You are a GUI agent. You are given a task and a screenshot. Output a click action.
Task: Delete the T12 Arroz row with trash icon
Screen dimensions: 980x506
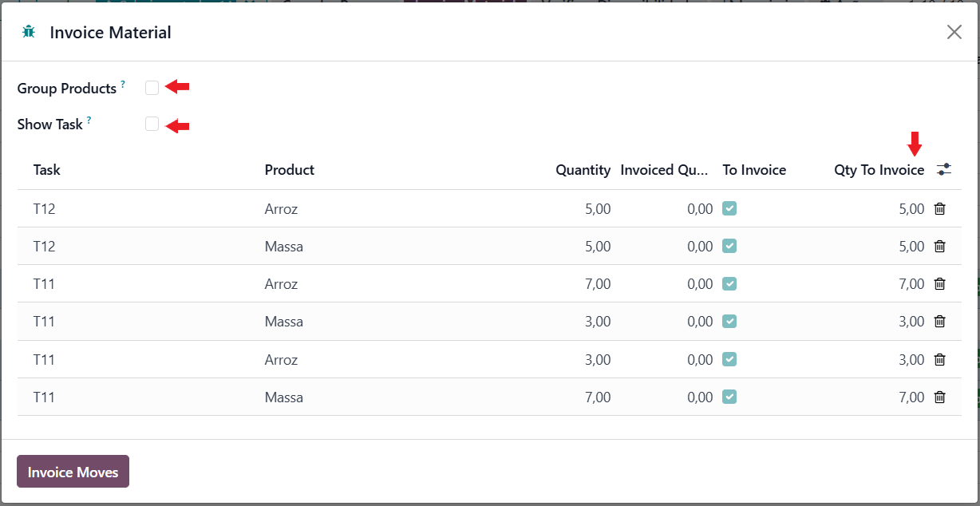940,209
